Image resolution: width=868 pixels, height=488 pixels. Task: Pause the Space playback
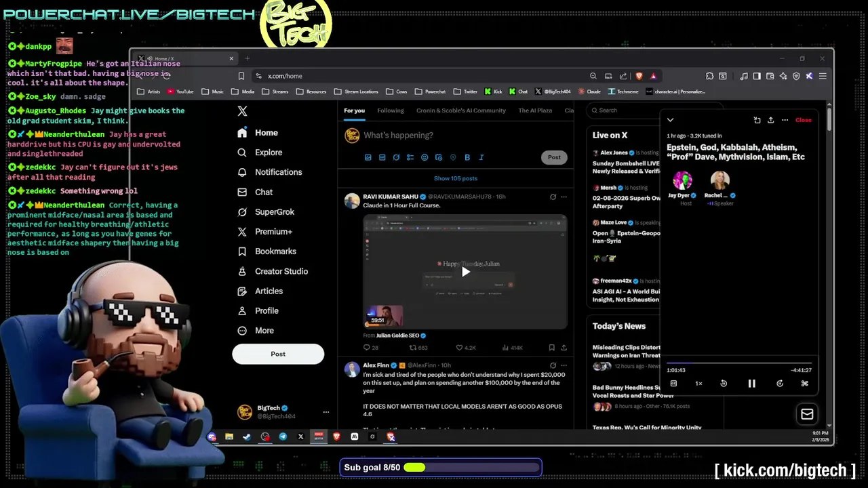point(751,384)
